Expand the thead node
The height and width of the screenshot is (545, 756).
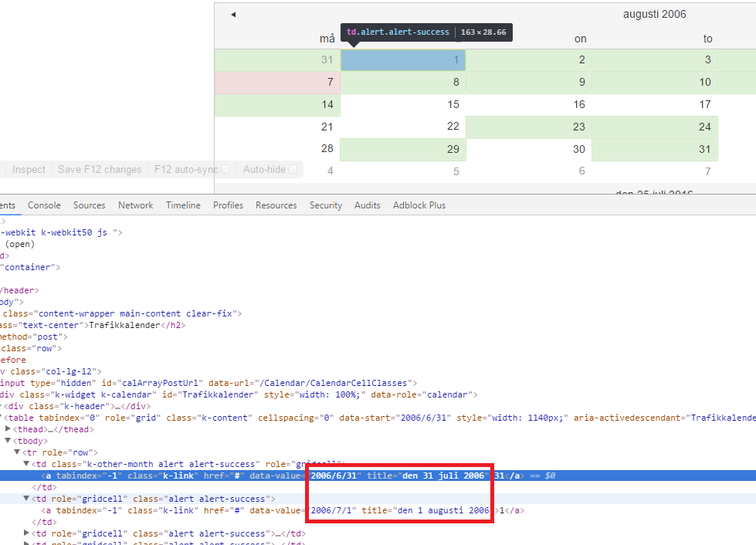click(x=8, y=429)
